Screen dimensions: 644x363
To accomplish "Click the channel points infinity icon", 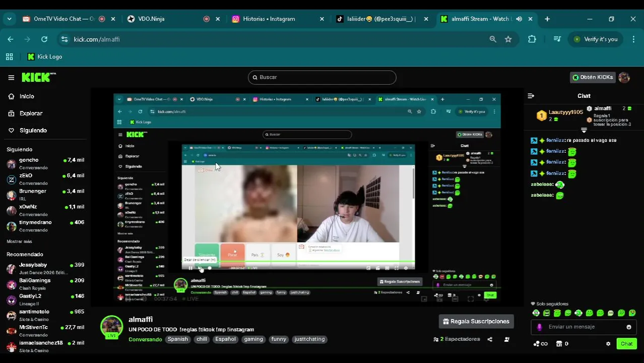I will (541, 344).
